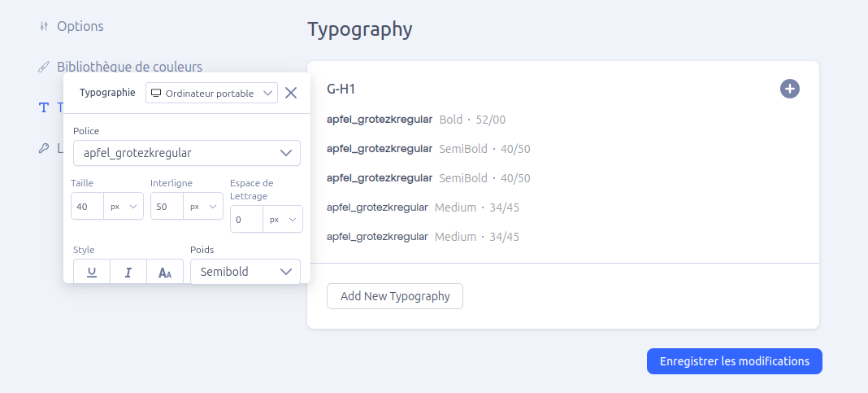Open the Ordinateur portable device dropdown
The image size is (868, 393).
coord(211,93)
